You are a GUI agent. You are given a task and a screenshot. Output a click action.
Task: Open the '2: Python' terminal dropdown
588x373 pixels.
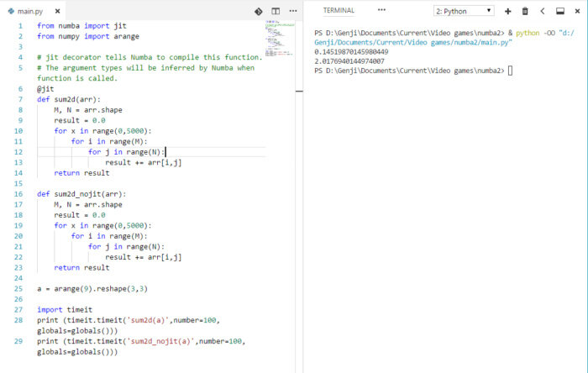pyautogui.click(x=464, y=11)
